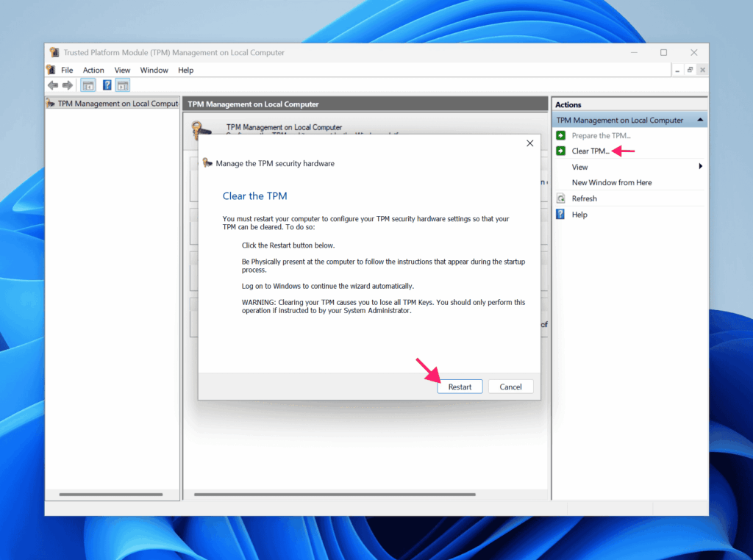Click the Help icon in the Actions pane
The width and height of the screenshot is (753, 560).
click(x=560, y=215)
